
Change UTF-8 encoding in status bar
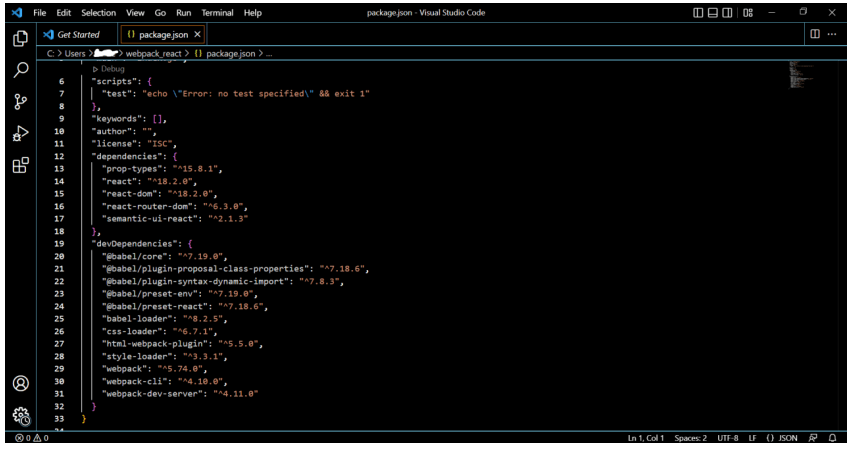coord(727,438)
